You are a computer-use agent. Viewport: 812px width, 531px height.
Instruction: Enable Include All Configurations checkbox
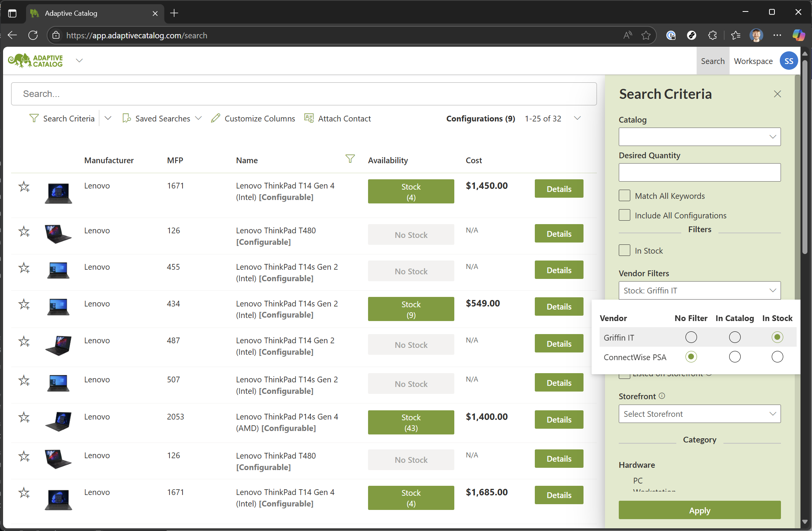pos(625,215)
